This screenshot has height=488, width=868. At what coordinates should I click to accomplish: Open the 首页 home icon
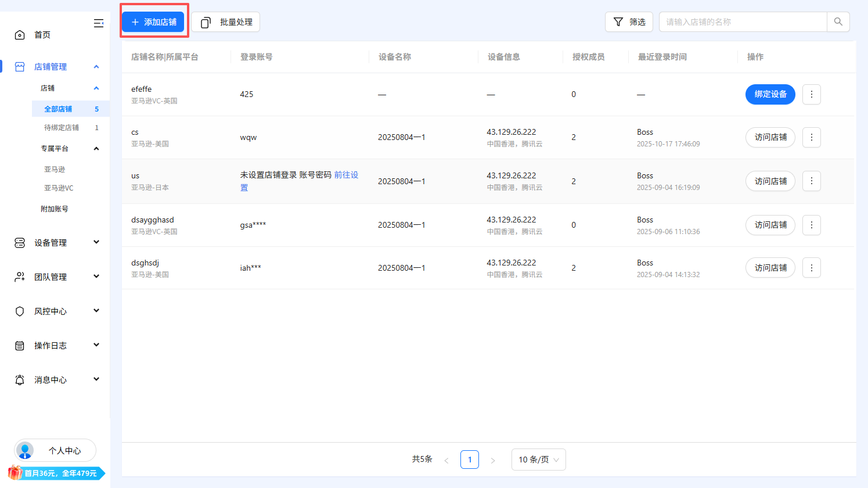[19, 34]
